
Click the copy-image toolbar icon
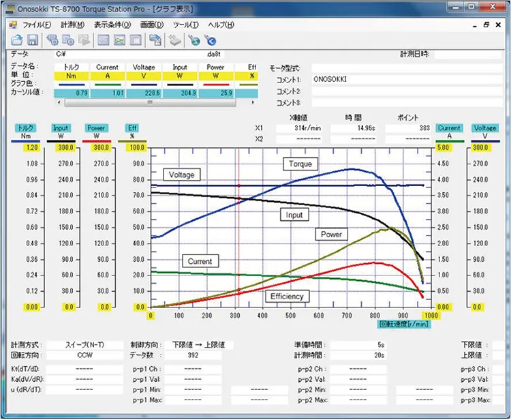pyautogui.click(x=155, y=40)
